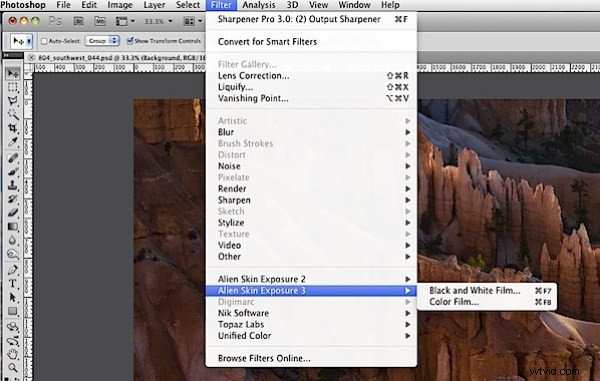
Task: Expand the Blur filter submenu
Action: [x=311, y=132]
